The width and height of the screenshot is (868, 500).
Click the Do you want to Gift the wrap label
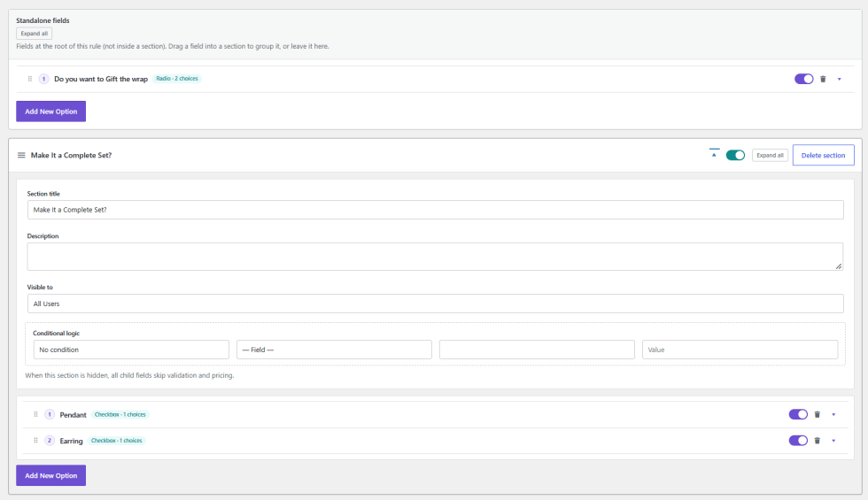click(101, 79)
